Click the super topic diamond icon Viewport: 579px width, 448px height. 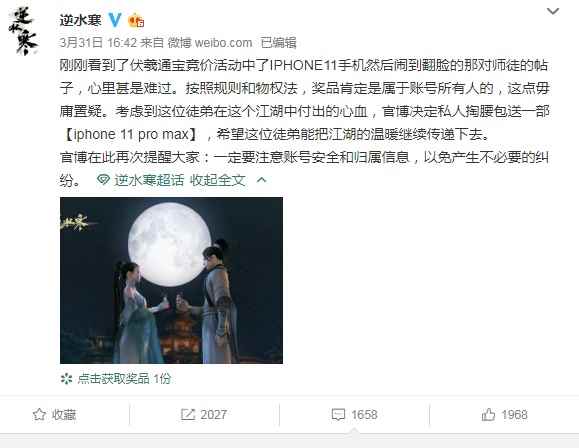pyautogui.click(x=103, y=180)
